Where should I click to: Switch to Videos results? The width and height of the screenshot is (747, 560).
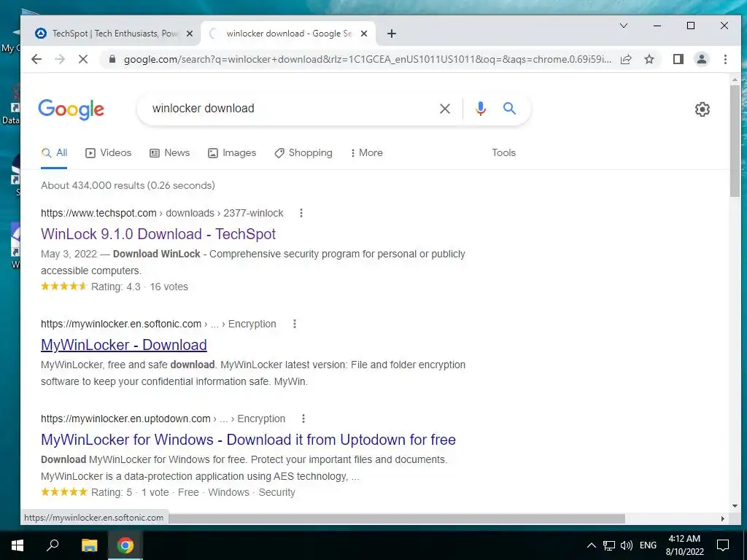pyautogui.click(x=108, y=153)
